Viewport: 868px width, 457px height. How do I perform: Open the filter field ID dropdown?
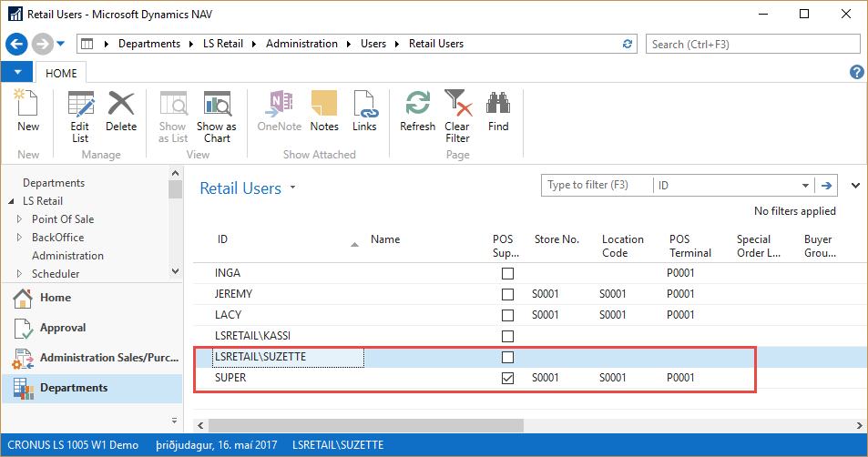[805, 186]
